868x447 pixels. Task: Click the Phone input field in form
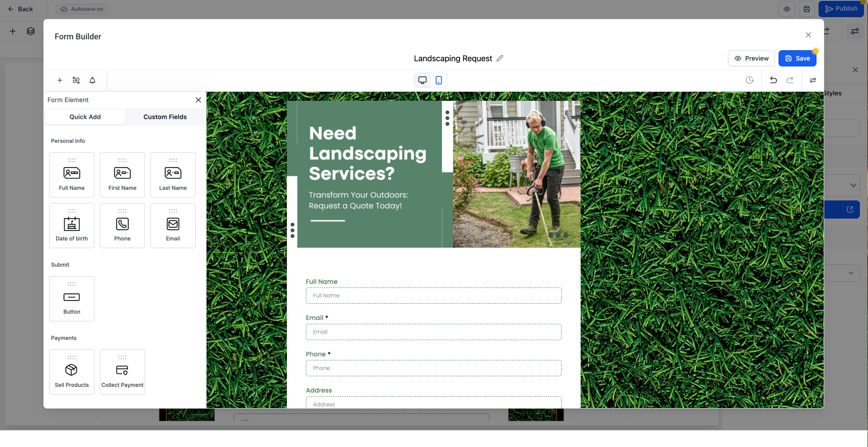(x=434, y=368)
